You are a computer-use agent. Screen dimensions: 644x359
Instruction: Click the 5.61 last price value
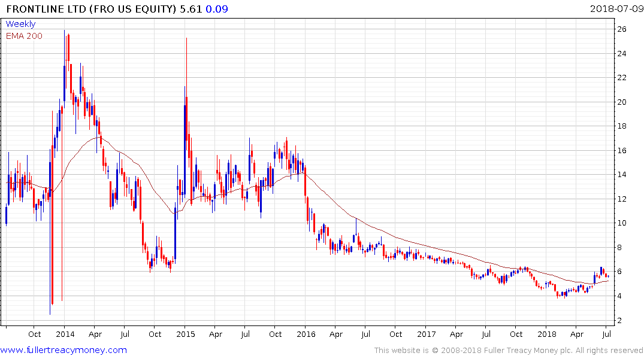pos(191,9)
